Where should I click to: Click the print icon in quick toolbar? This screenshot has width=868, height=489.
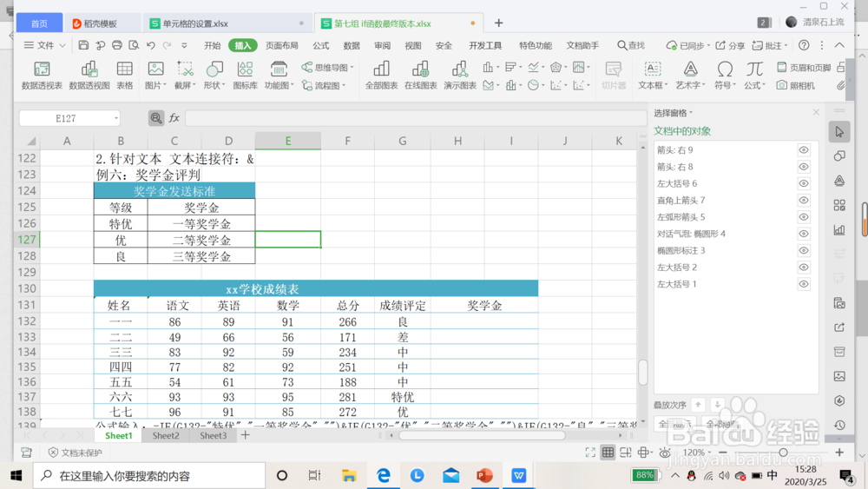pos(117,45)
